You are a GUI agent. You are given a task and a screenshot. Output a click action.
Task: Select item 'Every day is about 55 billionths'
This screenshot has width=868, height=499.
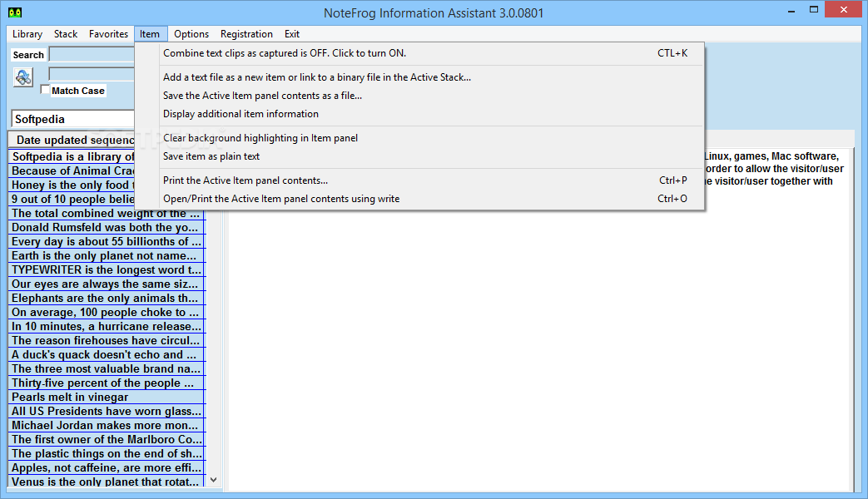click(x=107, y=242)
